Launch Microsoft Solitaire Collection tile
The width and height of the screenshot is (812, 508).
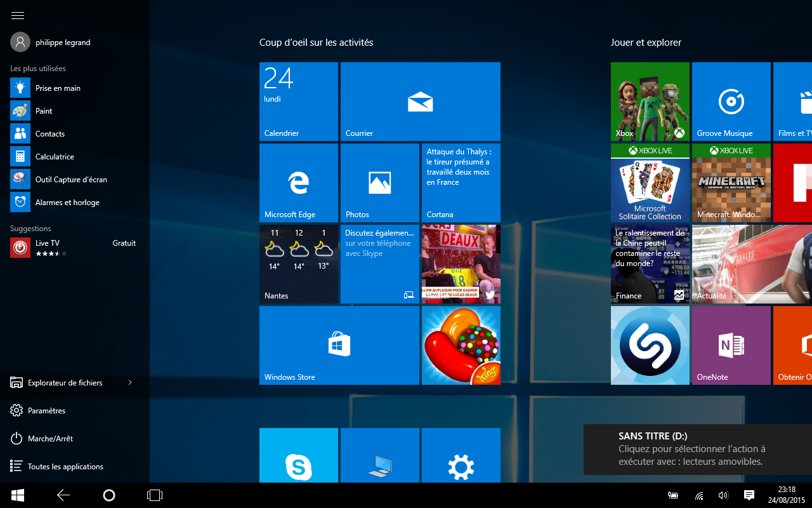650,183
